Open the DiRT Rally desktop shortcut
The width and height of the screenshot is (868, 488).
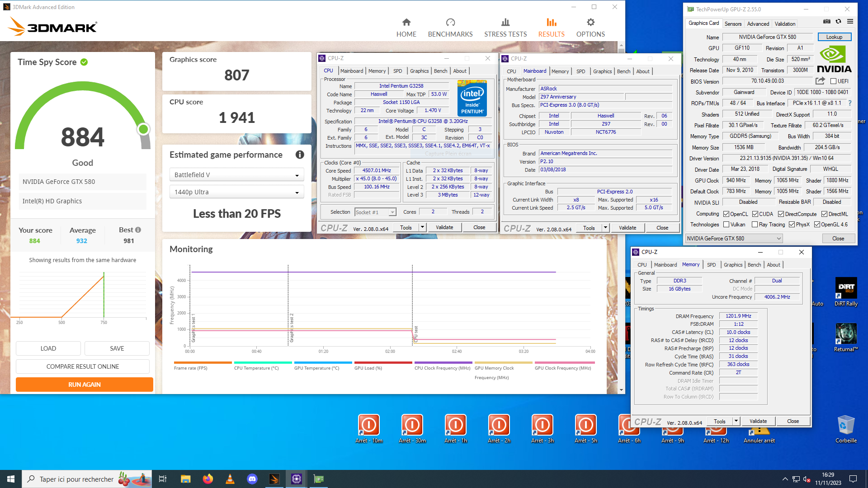click(x=846, y=292)
